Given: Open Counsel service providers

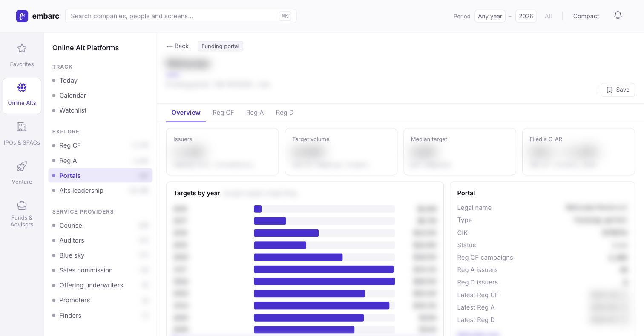Looking at the screenshot, I should coord(100,226).
